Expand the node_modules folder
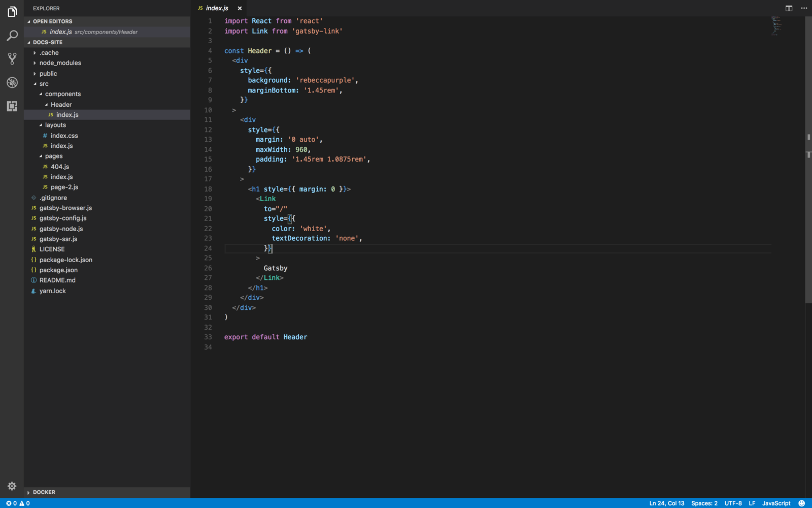This screenshot has width=812, height=508. (60, 63)
